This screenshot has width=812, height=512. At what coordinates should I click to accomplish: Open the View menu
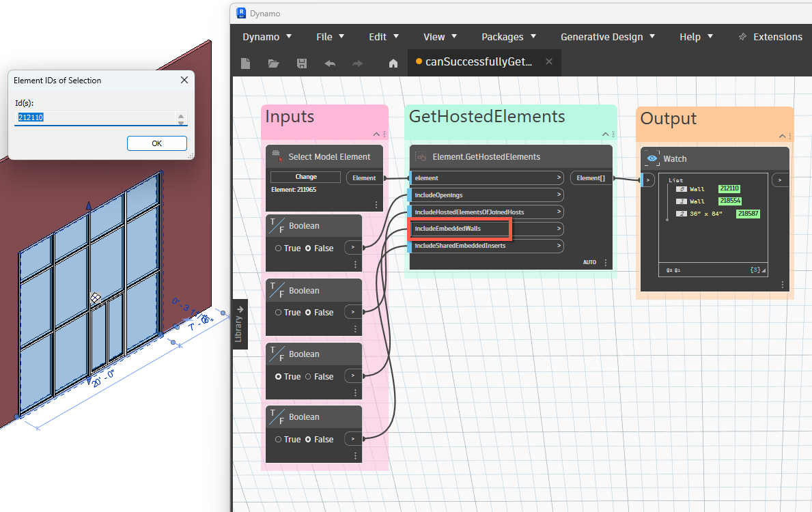(x=440, y=37)
